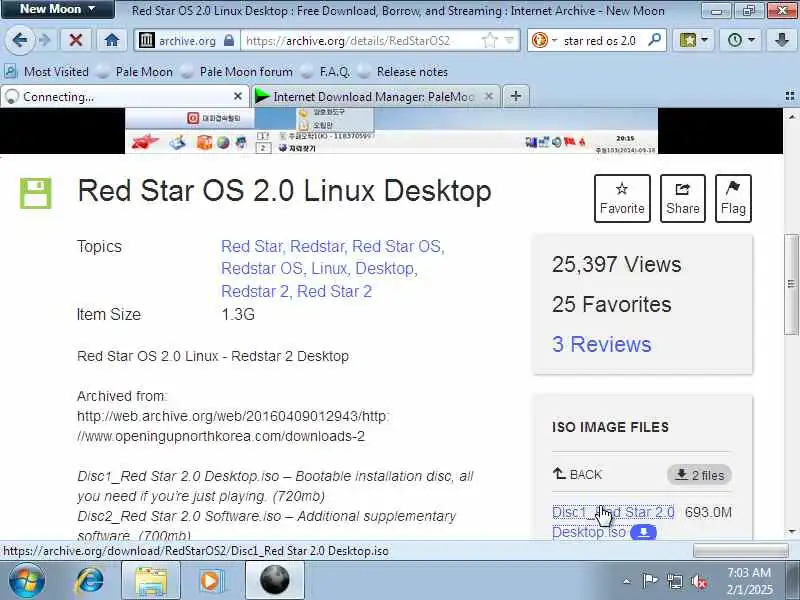Click the blue download icon beside Desktop.iso
The height and width of the screenshot is (600, 800).
643,532
